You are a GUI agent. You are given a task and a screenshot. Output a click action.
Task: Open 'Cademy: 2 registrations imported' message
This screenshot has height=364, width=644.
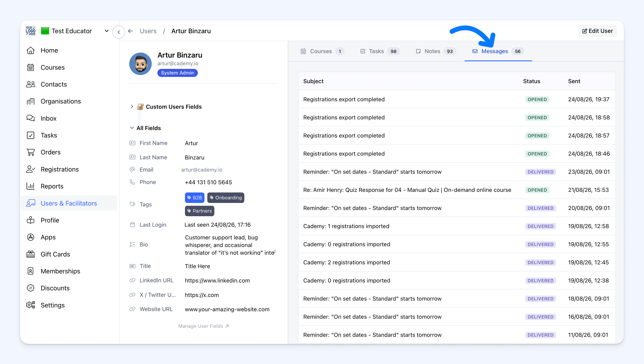click(x=457, y=262)
